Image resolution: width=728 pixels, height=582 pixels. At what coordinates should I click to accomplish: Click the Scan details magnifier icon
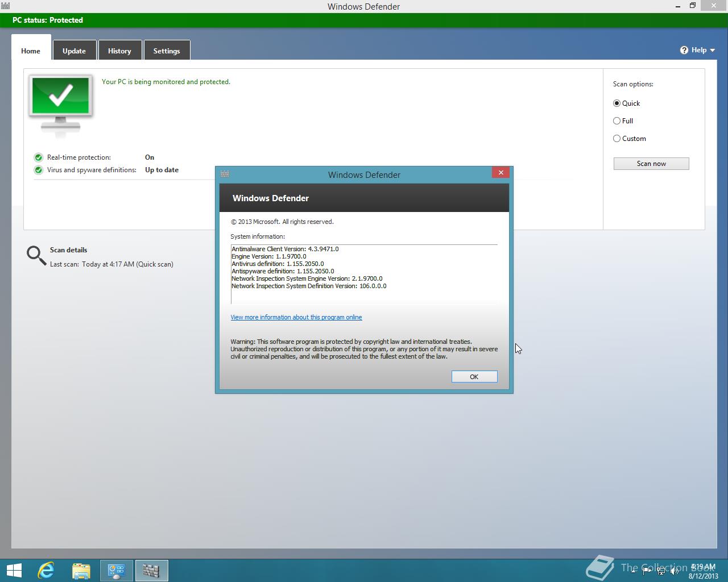pos(36,256)
